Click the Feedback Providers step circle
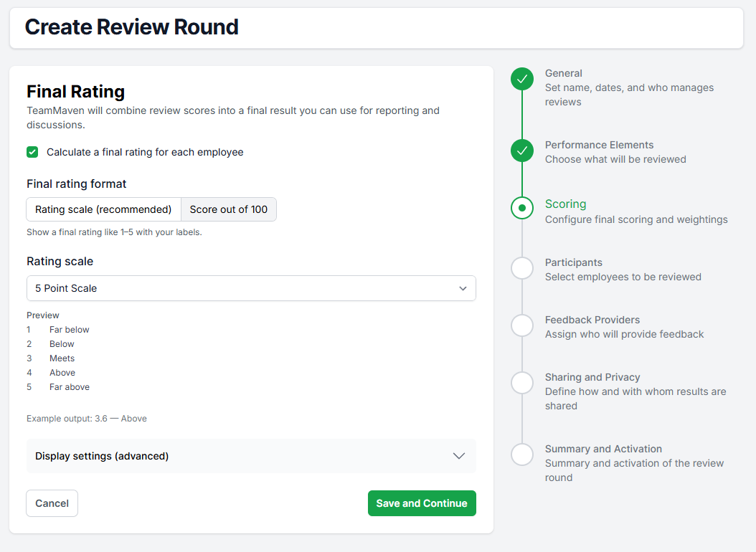The height and width of the screenshot is (552, 756). (522, 325)
